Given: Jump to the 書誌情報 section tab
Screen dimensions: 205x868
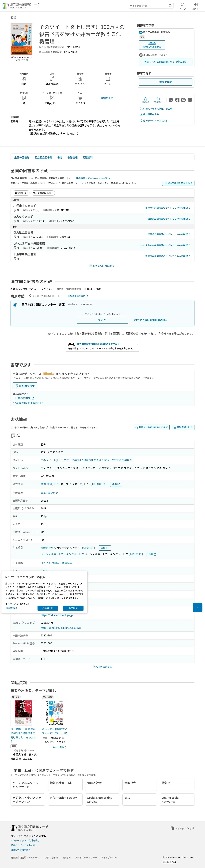Looking at the screenshot, I should [72, 157].
